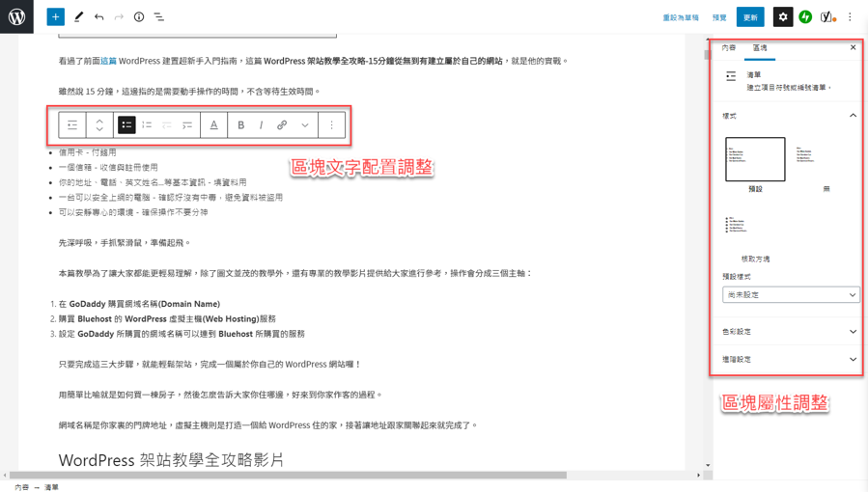868x492 pixels.
Task: Click the list item 信用卡 - 付錢用
Action: (88, 152)
